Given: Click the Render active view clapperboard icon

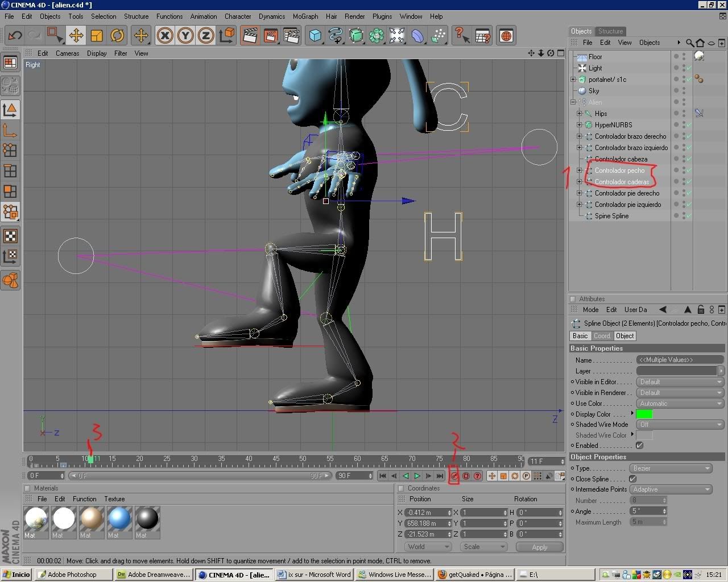Looking at the screenshot, I should click(x=250, y=36).
